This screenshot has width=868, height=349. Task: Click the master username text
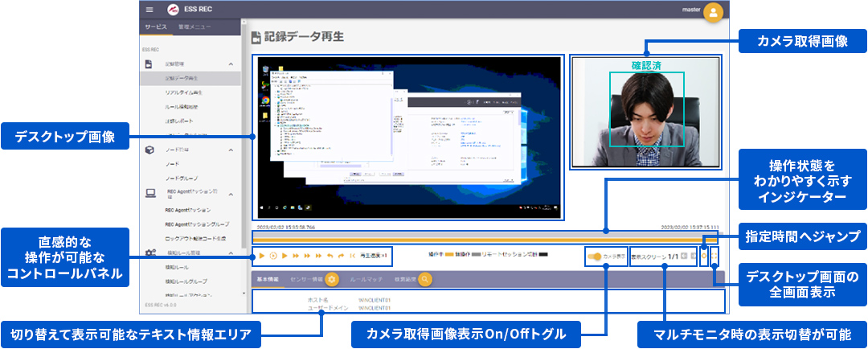point(692,10)
